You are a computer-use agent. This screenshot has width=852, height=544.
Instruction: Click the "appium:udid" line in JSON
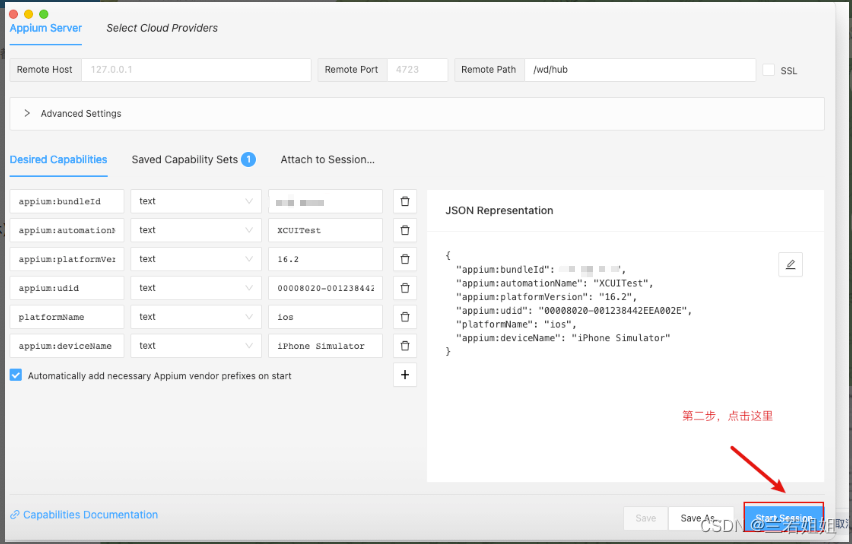574,310
